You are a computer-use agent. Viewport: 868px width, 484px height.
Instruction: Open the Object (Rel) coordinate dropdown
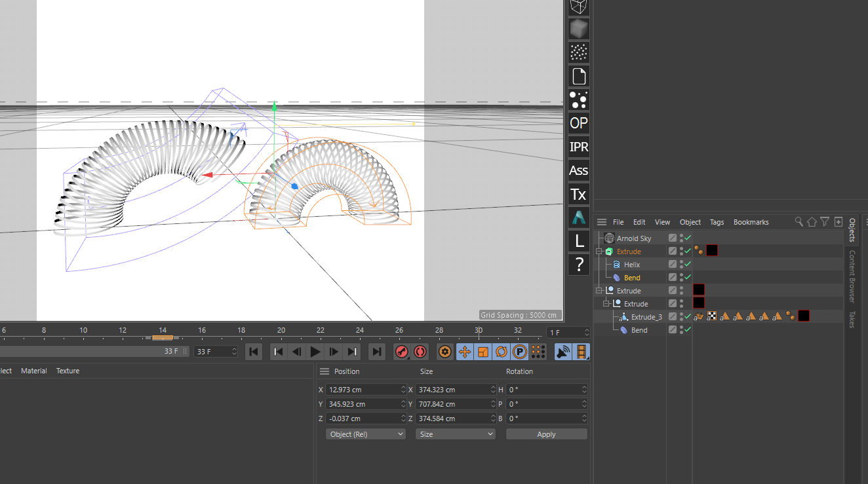tap(365, 434)
